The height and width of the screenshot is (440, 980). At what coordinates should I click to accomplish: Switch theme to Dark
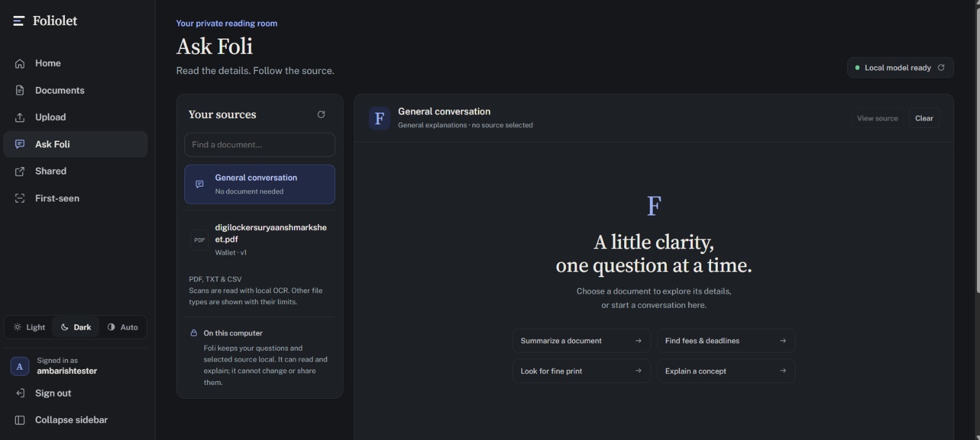76,327
